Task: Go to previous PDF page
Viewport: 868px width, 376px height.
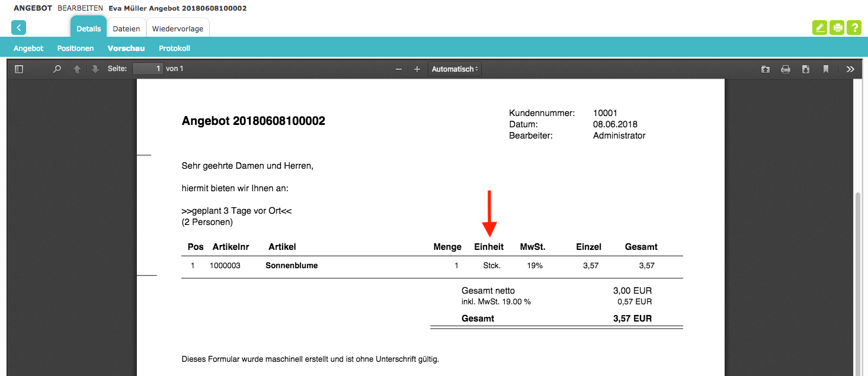Action: (x=76, y=69)
